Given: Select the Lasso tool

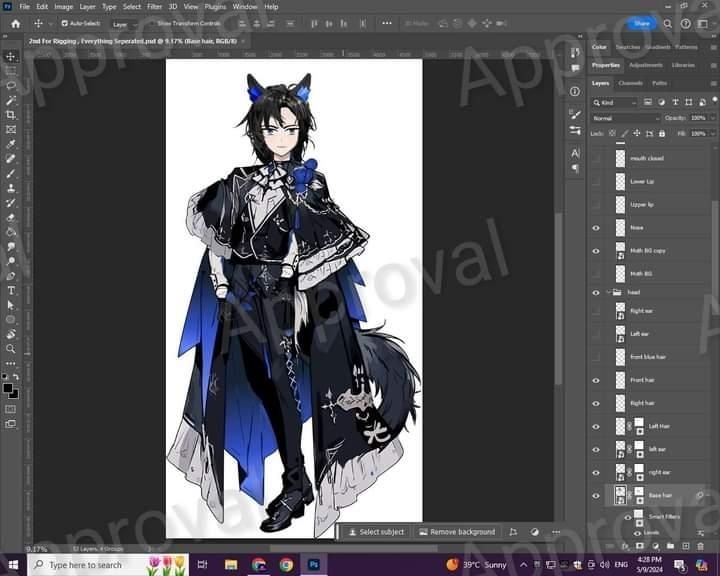Looking at the screenshot, I should tap(11, 85).
